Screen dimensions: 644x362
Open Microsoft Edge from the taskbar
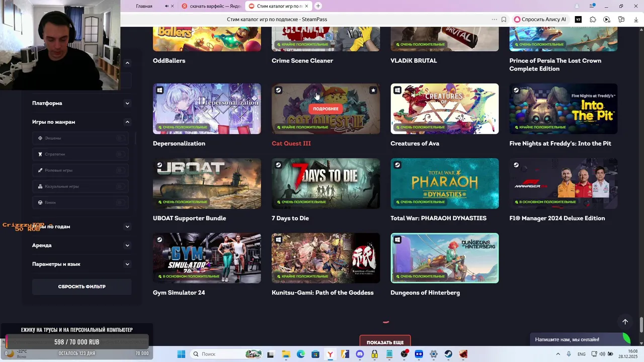click(x=300, y=354)
